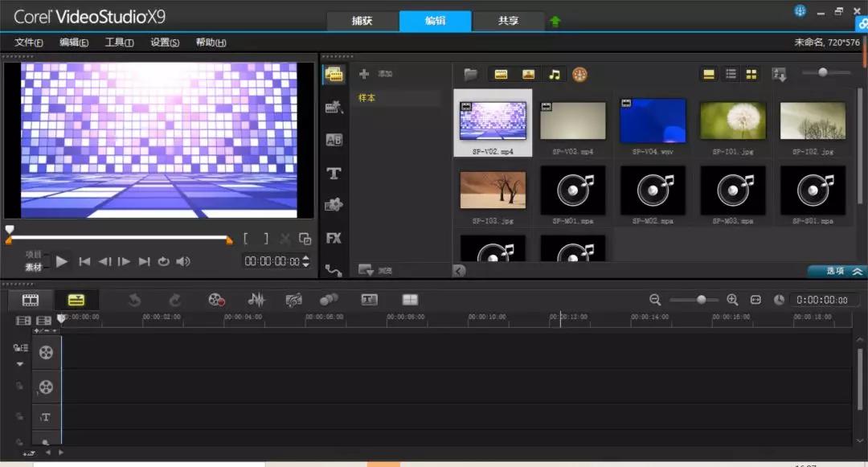Toggle audio files filter in library

coord(554,74)
